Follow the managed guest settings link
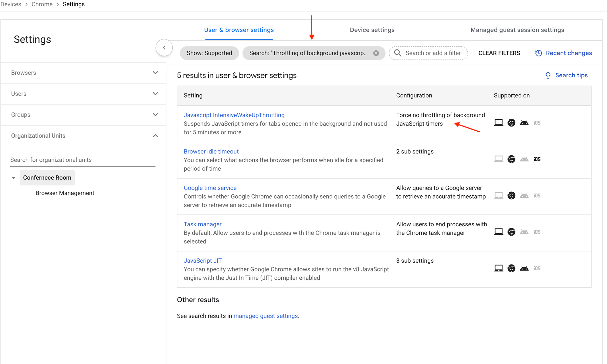607x364 pixels. pyautogui.click(x=266, y=316)
